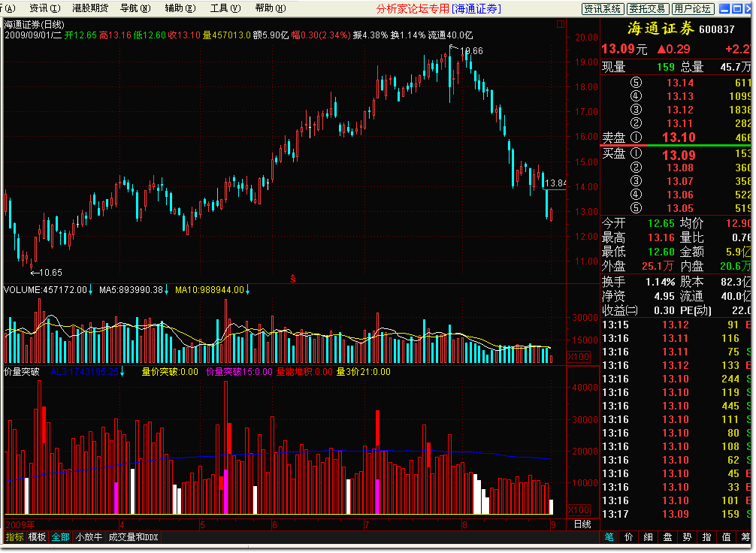The height and width of the screenshot is (553, 756).
Task: Click the X100 scale label in the volume panel
Action: pos(579,357)
